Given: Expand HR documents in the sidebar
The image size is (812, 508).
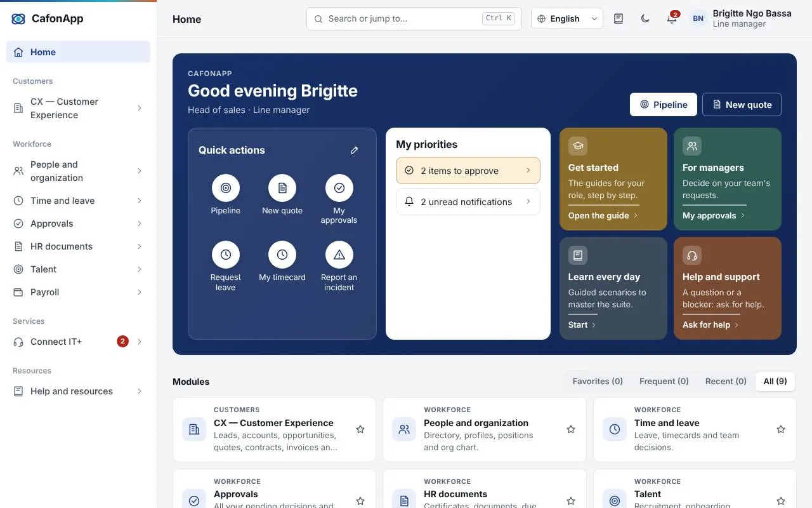Looking at the screenshot, I should 78,246.
